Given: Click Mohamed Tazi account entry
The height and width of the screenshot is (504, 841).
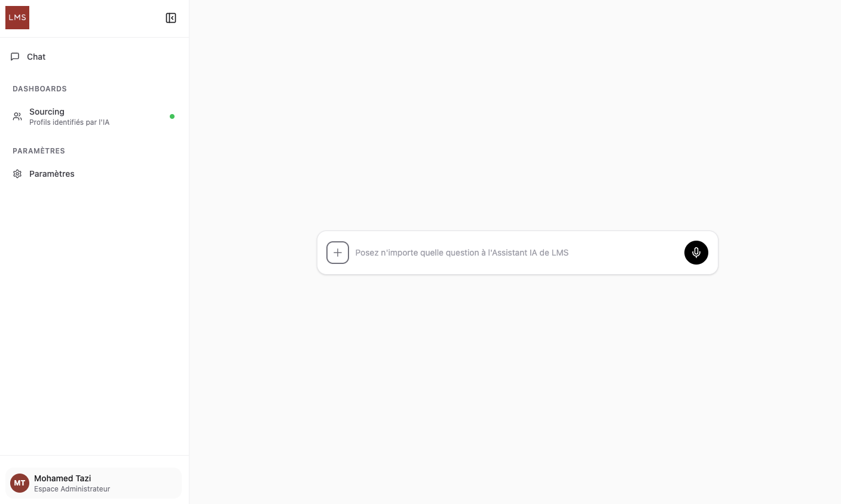Looking at the screenshot, I should (62, 478).
